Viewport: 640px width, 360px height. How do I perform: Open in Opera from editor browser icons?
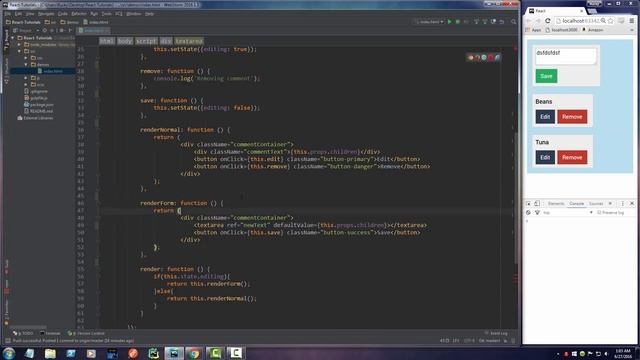491,58
